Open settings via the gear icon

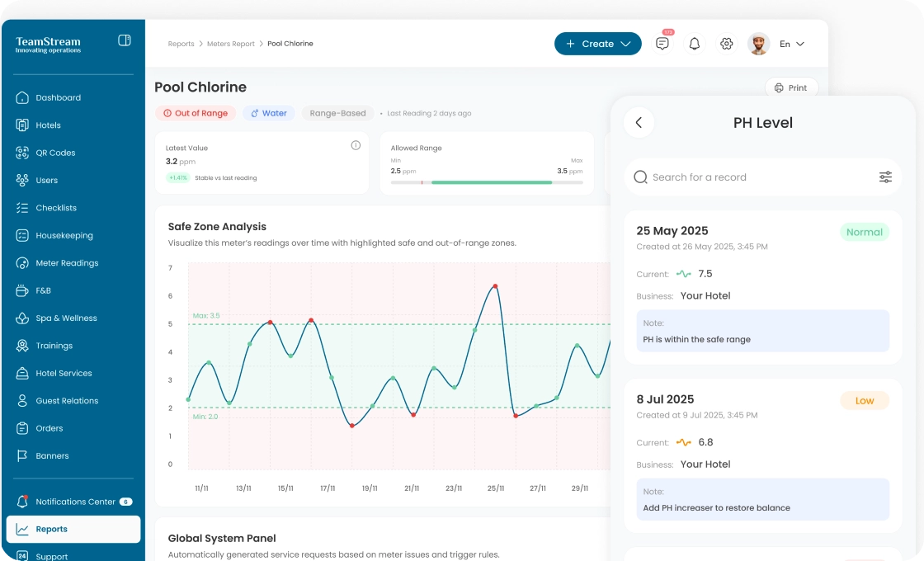click(726, 45)
